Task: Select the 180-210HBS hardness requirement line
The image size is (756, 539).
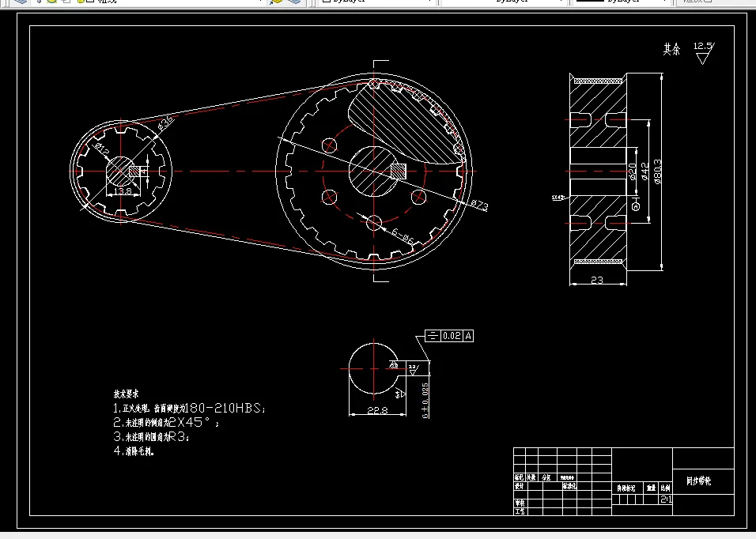Action: [189, 408]
